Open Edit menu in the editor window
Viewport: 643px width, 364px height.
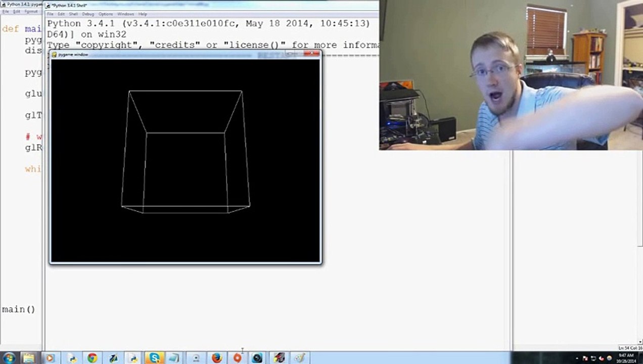click(17, 11)
